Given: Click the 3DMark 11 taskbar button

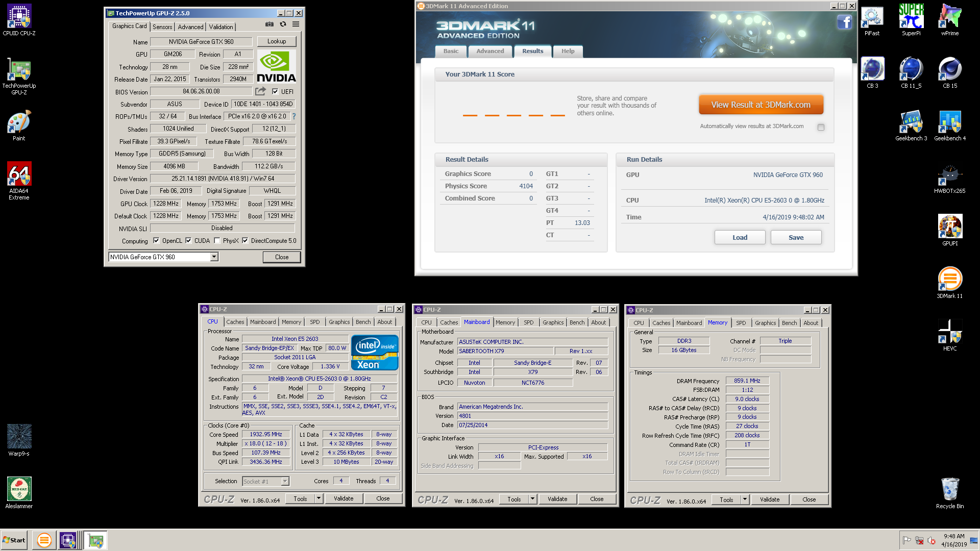Looking at the screenshot, I should click(x=44, y=540).
